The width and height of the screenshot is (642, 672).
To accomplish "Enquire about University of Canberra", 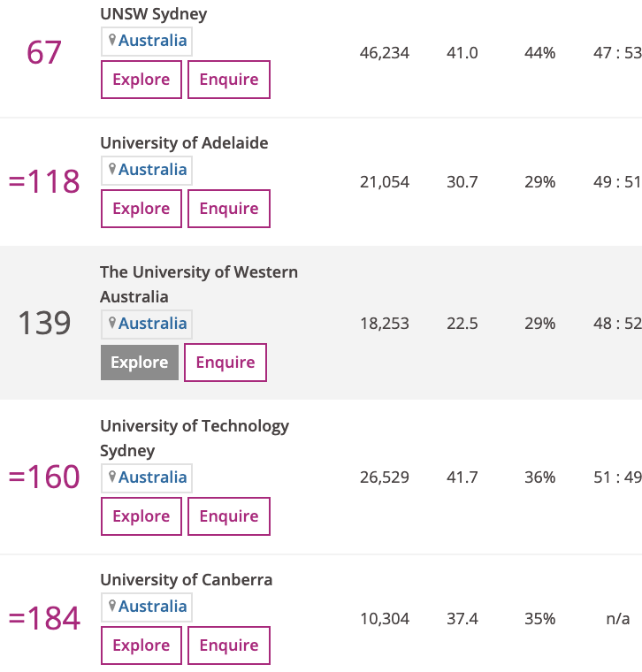I will [x=229, y=645].
